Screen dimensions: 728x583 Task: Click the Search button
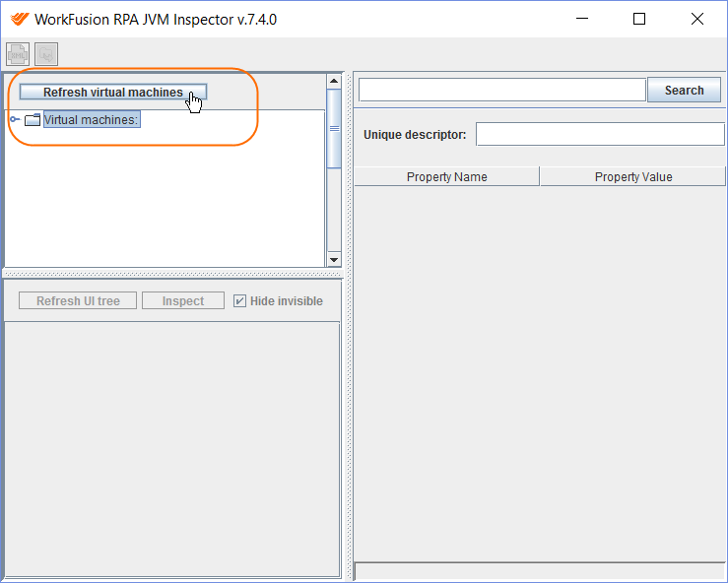[x=684, y=90]
